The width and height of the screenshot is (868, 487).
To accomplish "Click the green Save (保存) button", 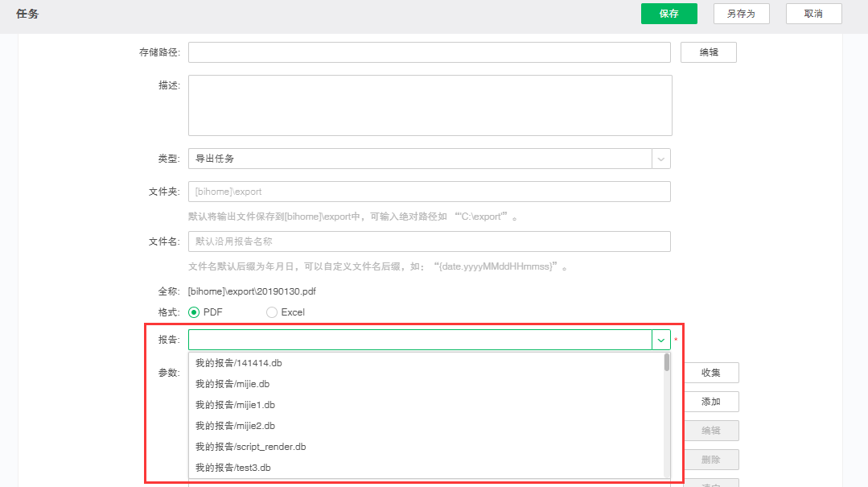I will coord(668,14).
